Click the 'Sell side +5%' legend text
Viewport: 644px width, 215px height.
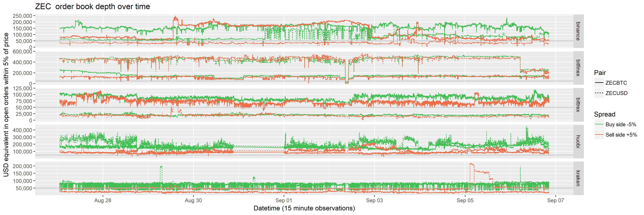[x=621, y=135]
